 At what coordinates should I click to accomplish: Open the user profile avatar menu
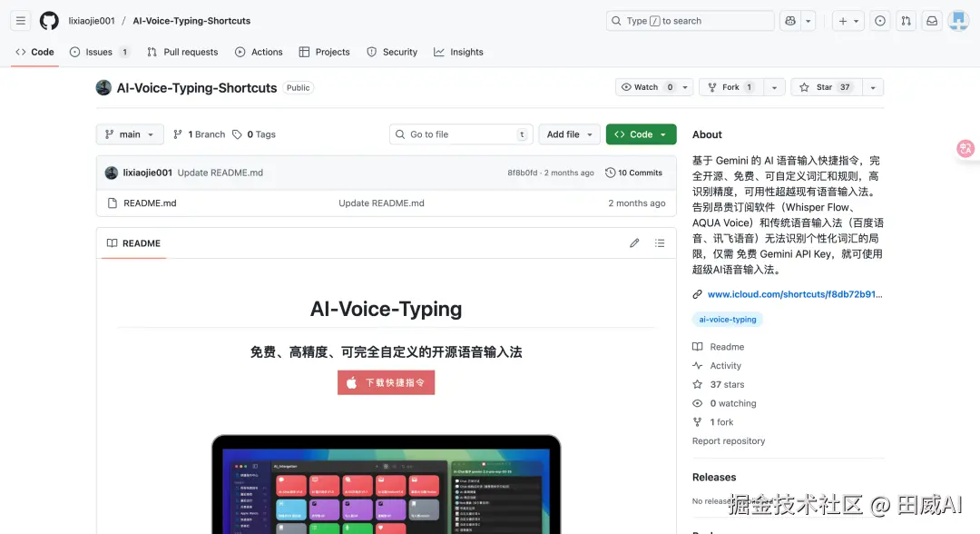click(958, 21)
